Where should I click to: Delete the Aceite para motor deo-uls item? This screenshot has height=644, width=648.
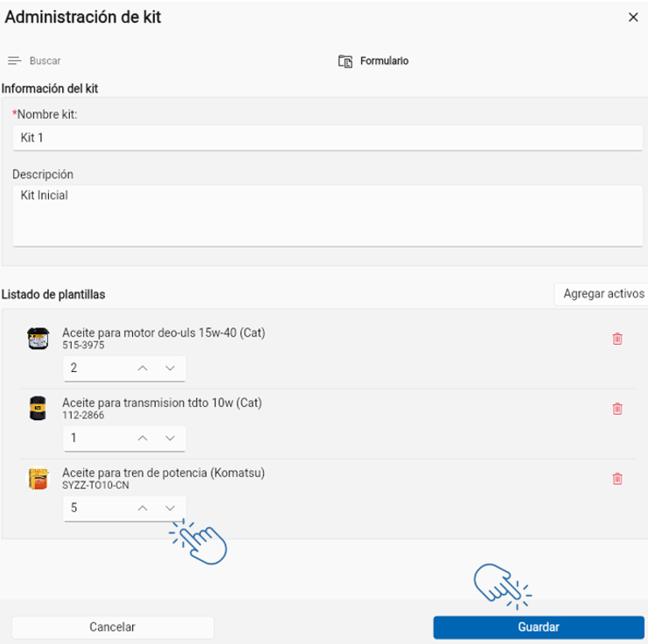coord(617,339)
